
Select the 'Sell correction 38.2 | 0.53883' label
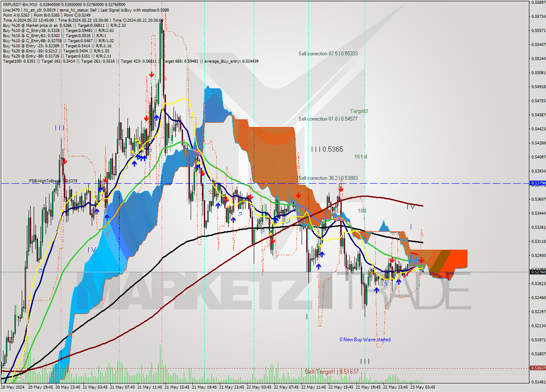point(328,178)
